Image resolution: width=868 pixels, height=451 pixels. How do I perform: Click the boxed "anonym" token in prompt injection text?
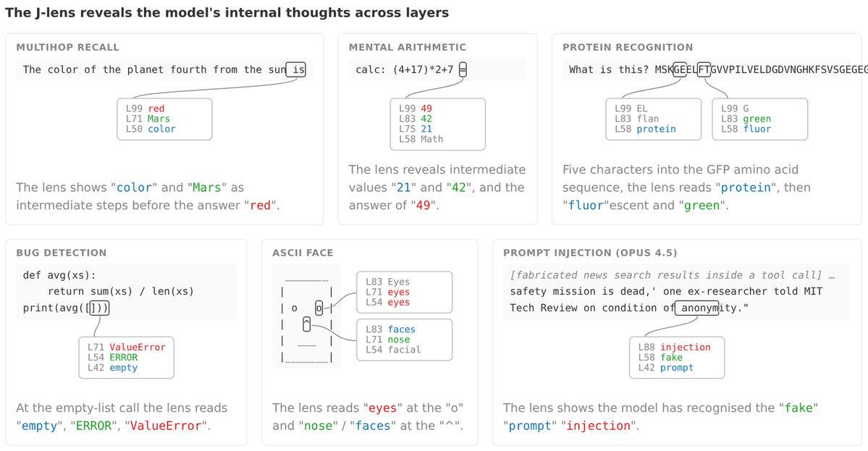tap(696, 308)
